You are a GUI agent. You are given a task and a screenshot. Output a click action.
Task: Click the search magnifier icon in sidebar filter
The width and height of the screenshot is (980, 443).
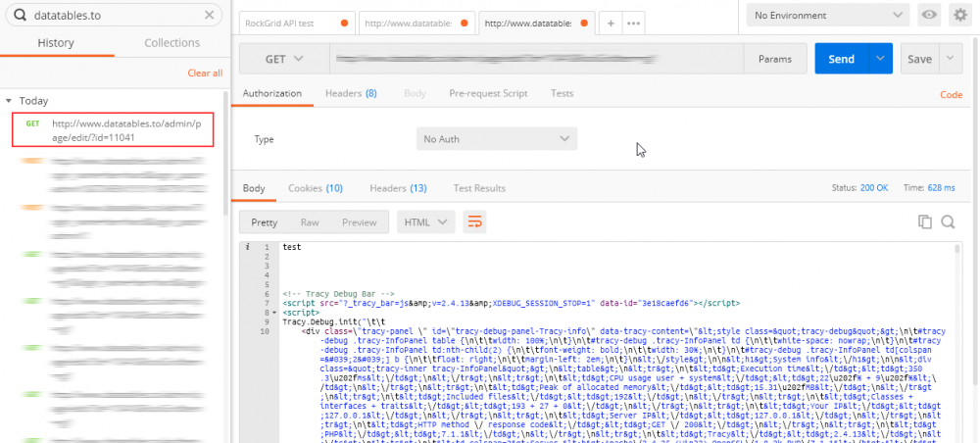(x=19, y=16)
